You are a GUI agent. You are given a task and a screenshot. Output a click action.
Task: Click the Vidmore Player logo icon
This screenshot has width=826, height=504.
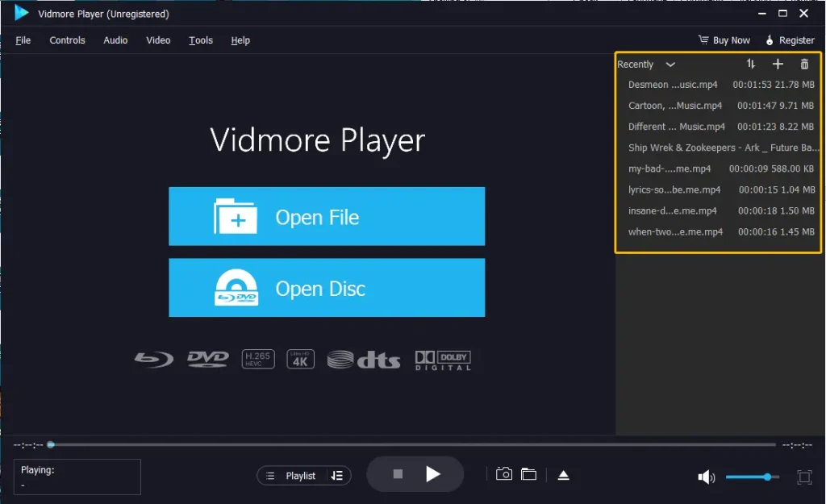point(21,13)
